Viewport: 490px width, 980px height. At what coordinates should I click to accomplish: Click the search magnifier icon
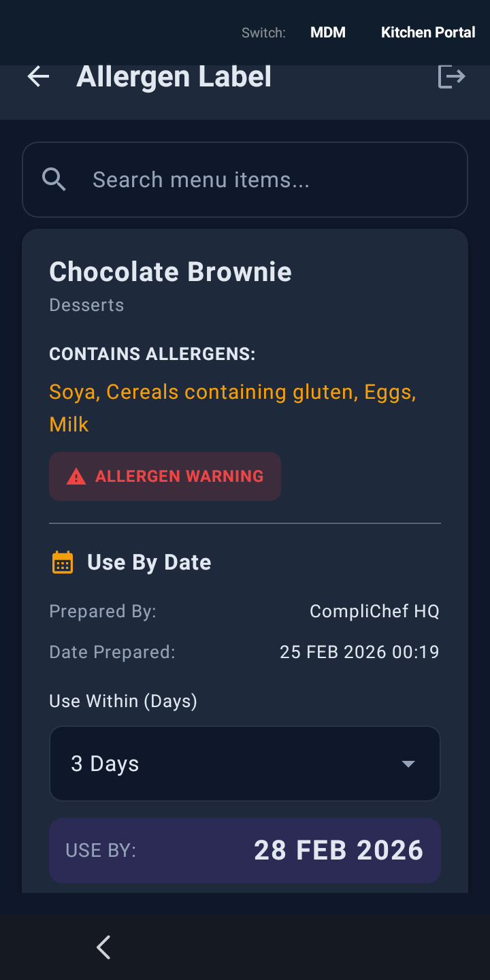pyautogui.click(x=54, y=179)
